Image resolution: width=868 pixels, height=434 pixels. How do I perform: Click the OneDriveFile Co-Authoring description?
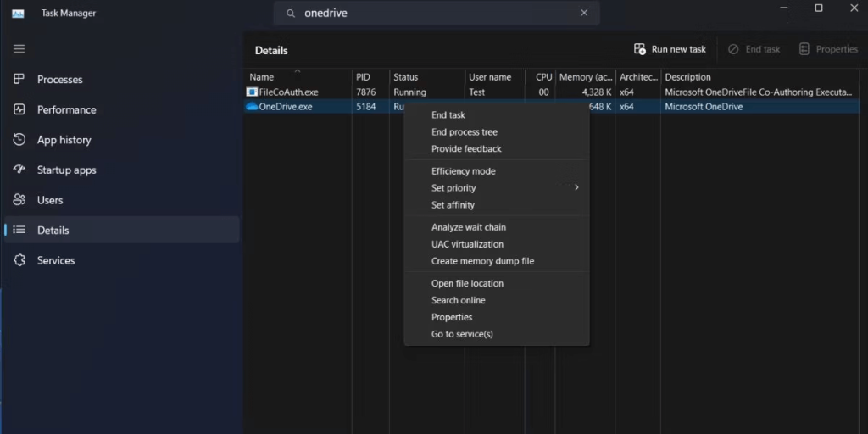[x=759, y=92]
